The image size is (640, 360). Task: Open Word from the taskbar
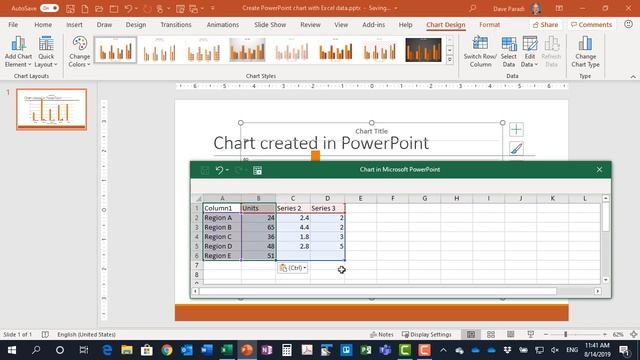[207, 350]
